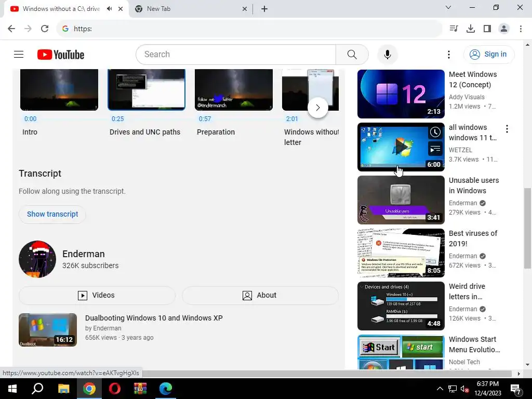Close the Windows without a C:\ drive tab
Image resolution: width=532 pixels, height=399 pixels.
121,9
